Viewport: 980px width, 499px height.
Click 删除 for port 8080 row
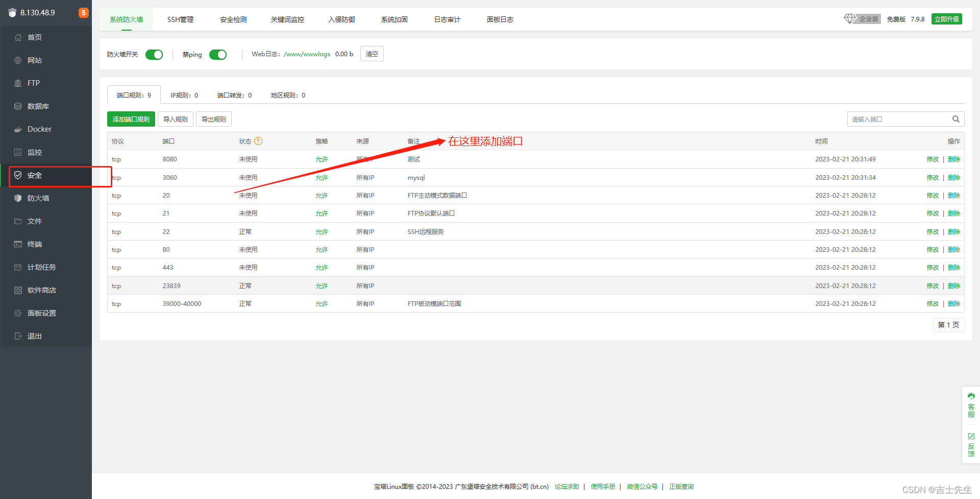click(954, 159)
